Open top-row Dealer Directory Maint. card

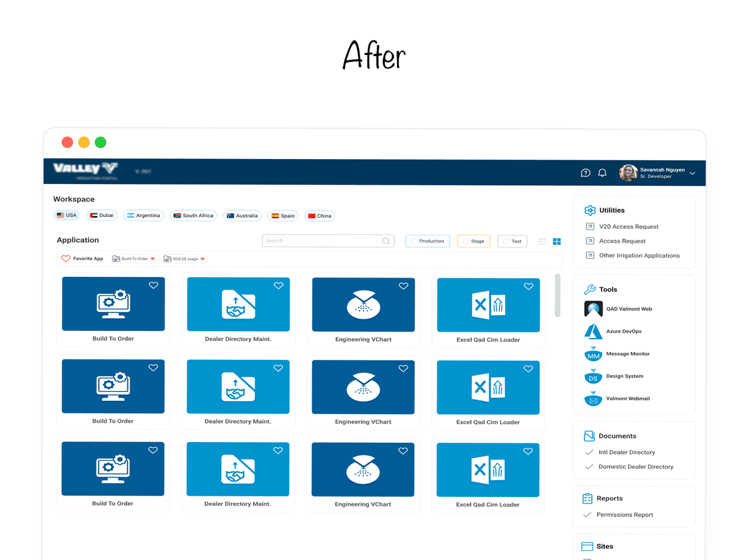coord(238,309)
